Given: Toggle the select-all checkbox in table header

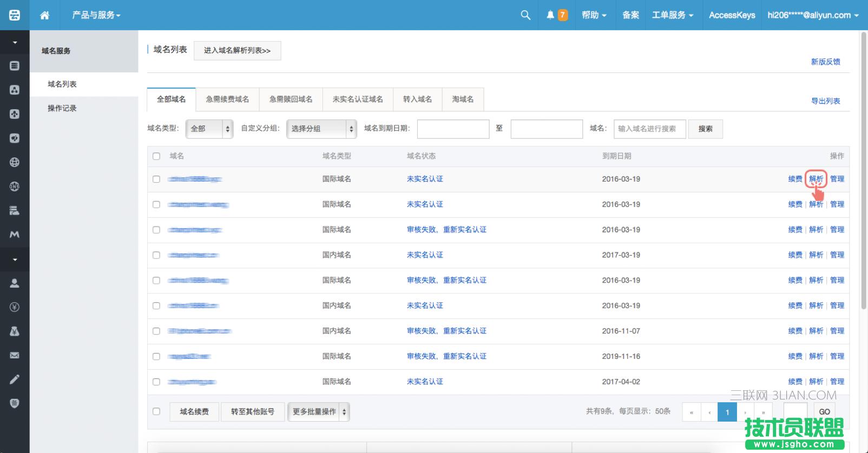Looking at the screenshot, I should click(156, 156).
